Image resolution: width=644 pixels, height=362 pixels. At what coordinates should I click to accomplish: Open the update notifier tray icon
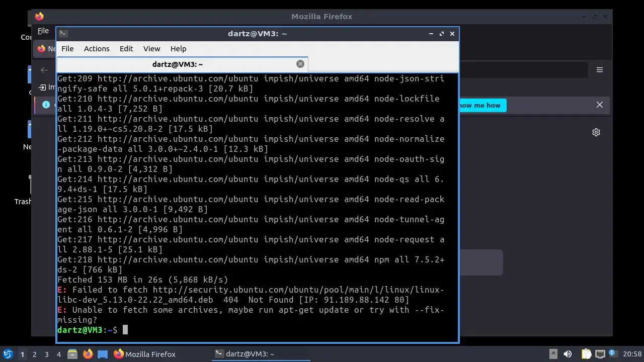tap(613, 354)
